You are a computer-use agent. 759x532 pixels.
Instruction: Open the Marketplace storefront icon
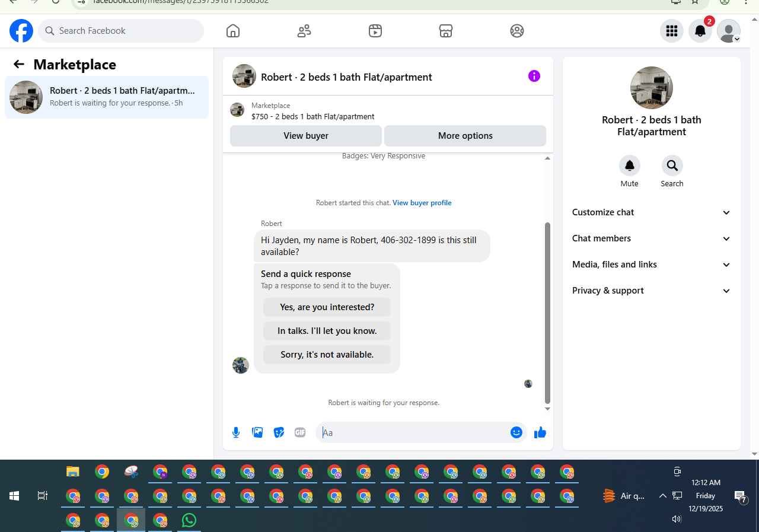click(446, 31)
